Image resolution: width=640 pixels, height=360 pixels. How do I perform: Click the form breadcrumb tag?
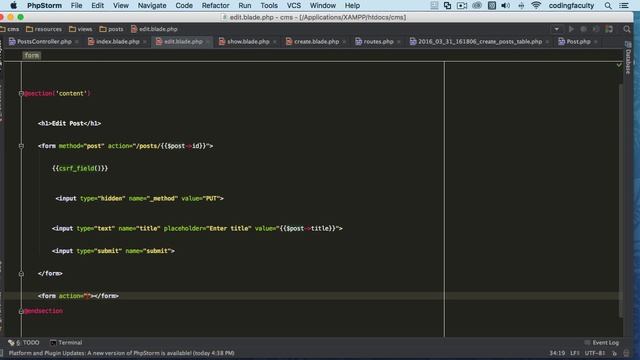tap(31, 56)
